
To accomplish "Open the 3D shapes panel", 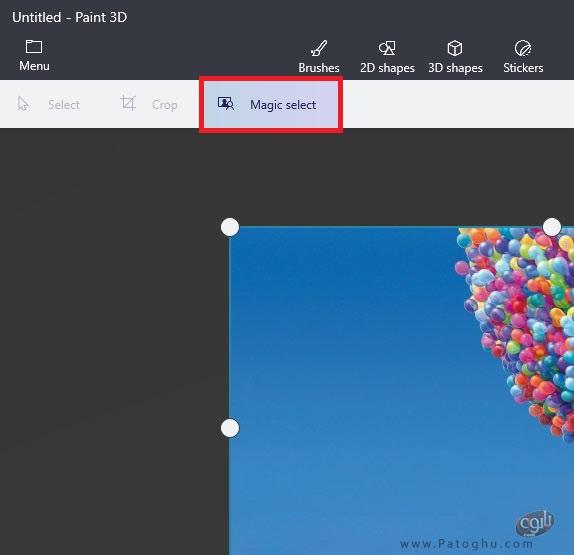I will point(455,57).
